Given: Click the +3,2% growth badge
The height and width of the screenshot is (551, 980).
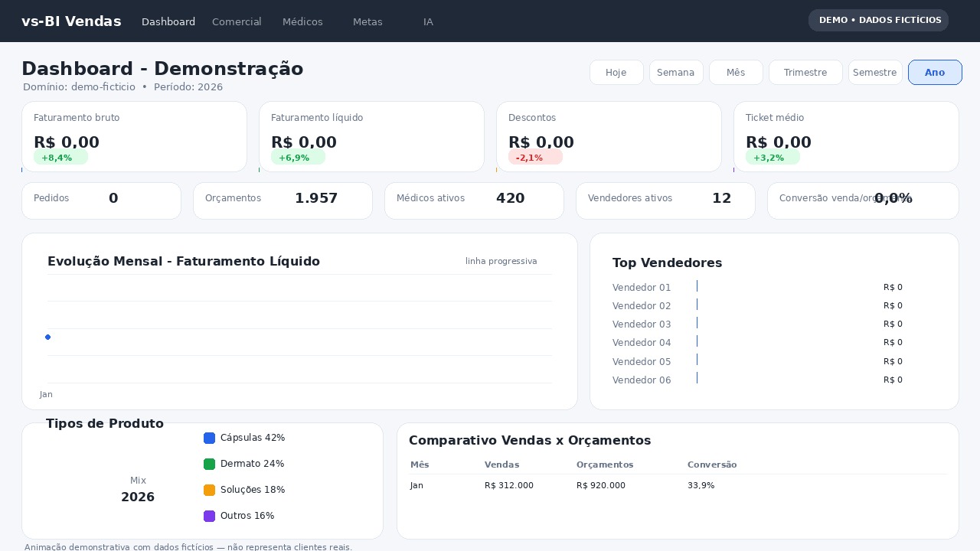Looking at the screenshot, I should pyautogui.click(x=773, y=158).
